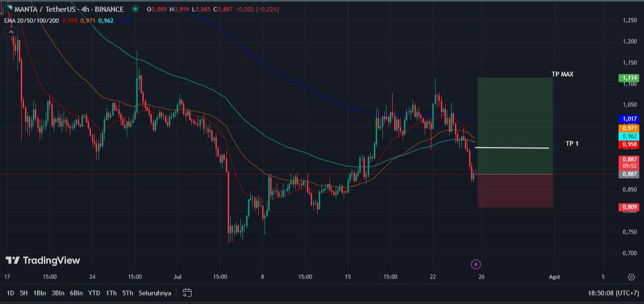Select the white TP 1 horizontal line
Viewport: 644px width, 304px height.
coord(513,148)
